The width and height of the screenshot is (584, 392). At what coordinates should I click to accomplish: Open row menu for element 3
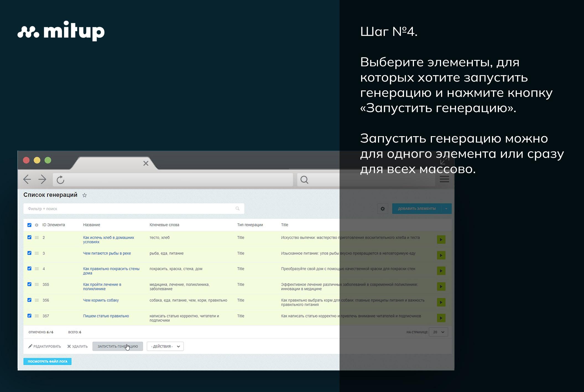(36, 253)
